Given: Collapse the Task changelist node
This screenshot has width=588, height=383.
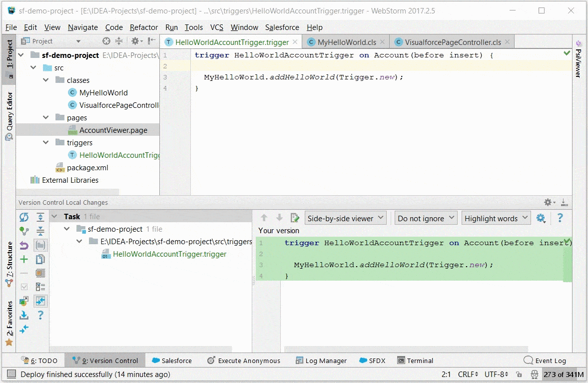Looking at the screenshot, I should coord(54,216).
